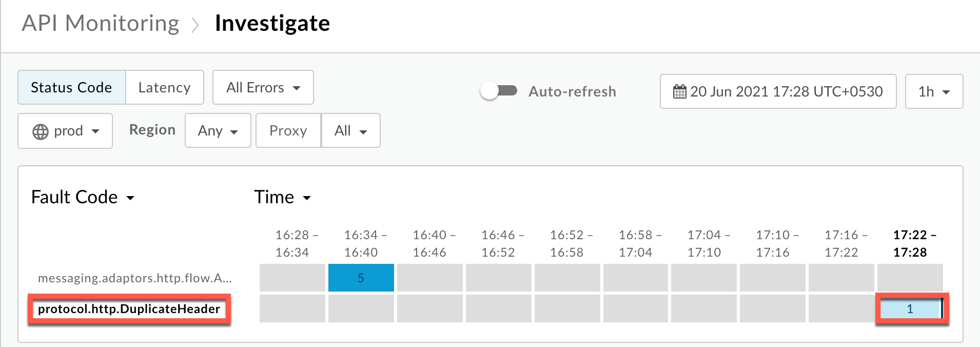Open the prod environment selector
This screenshot has width=980, height=347.
(x=65, y=131)
